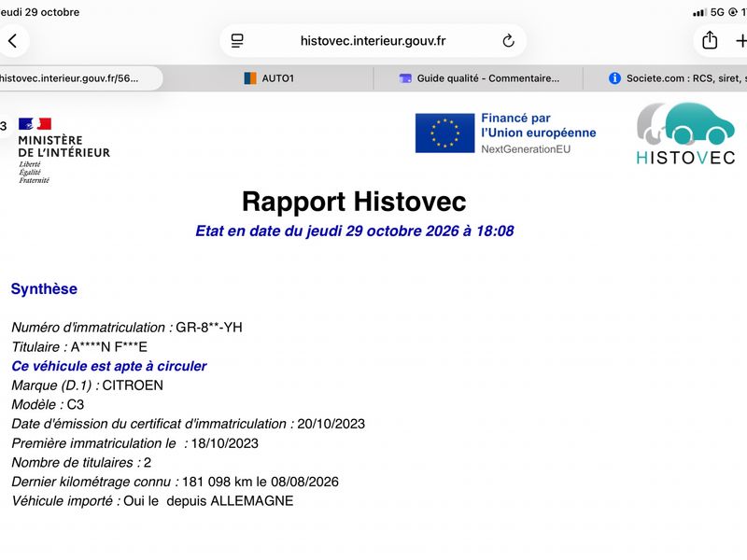Screen dimensions: 747x560
Task: Click certificate issue date 20/10/2023
Action: (331, 424)
